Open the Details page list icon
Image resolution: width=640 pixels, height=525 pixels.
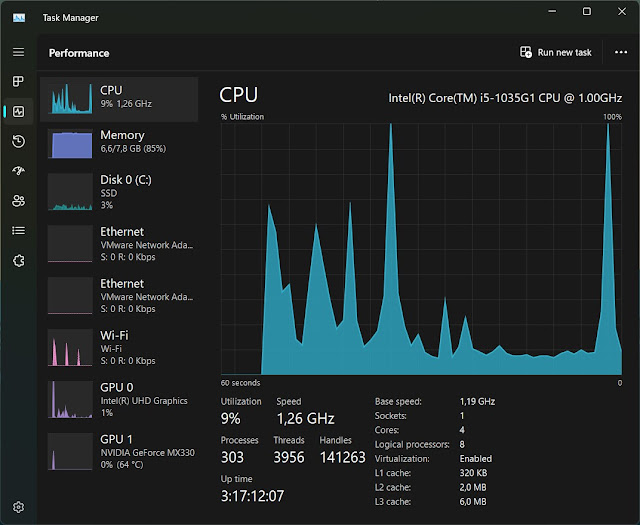(x=18, y=231)
